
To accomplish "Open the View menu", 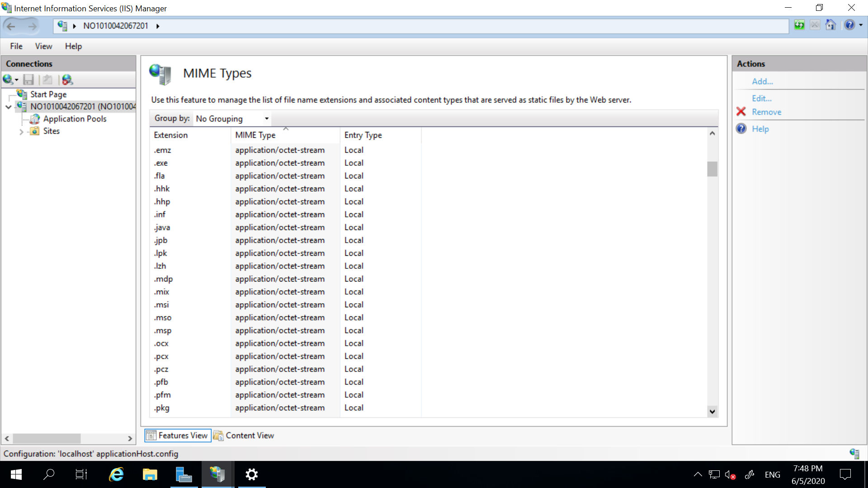I will click(x=43, y=46).
